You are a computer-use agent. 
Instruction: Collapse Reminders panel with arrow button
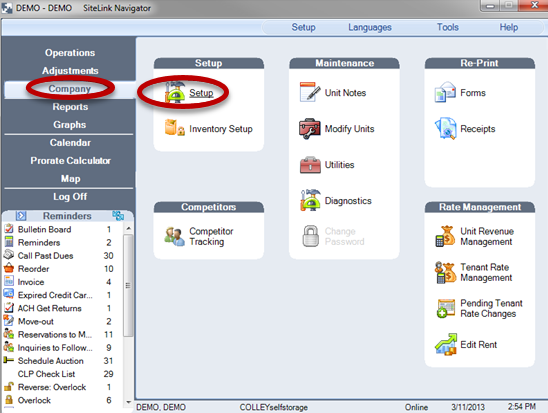(21, 216)
